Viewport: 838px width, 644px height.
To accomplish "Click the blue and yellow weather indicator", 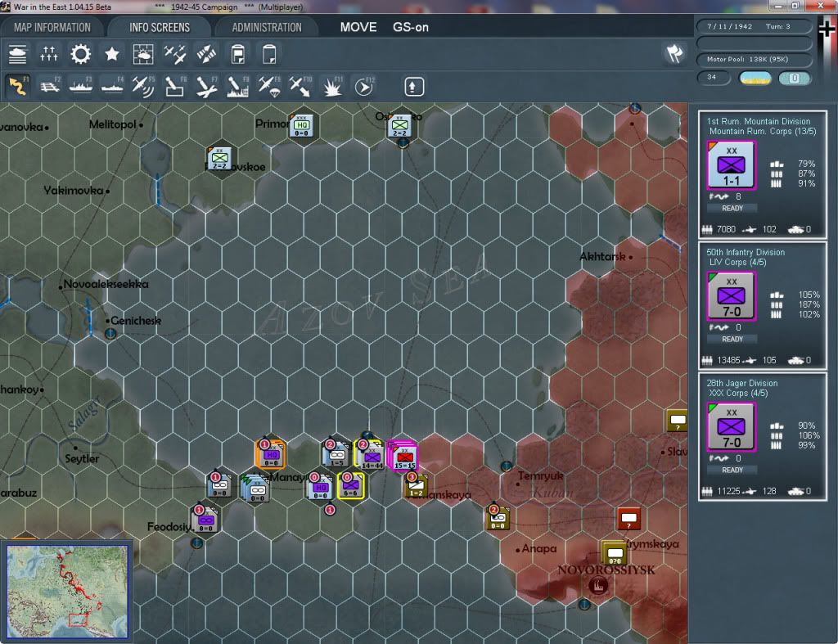I will point(755,79).
